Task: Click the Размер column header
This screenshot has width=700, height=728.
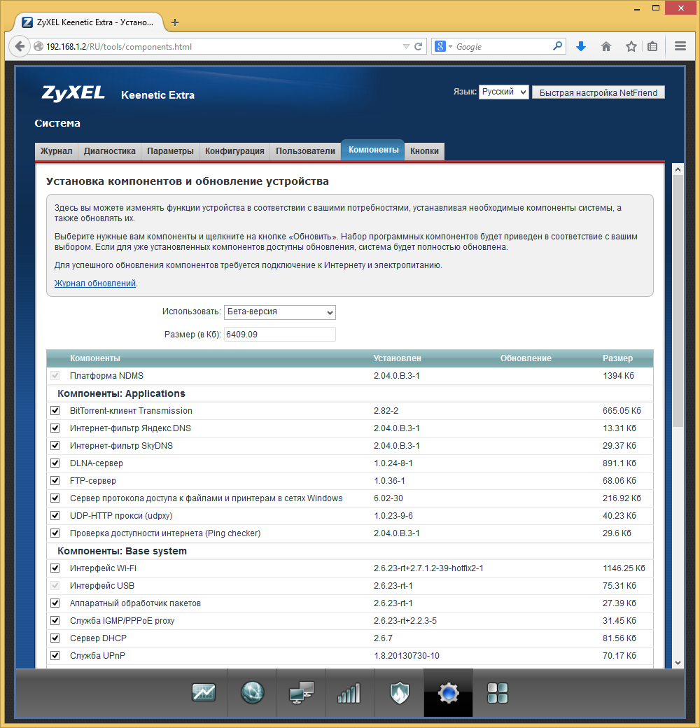Action: click(617, 358)
